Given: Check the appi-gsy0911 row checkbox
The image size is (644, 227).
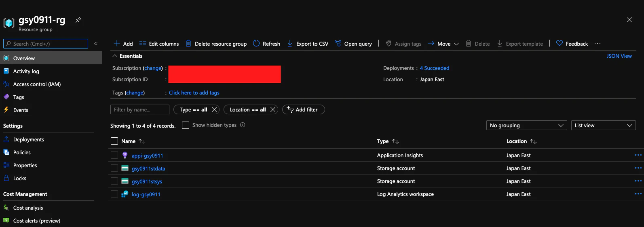Looking at the screenshot, I should 114,155.
